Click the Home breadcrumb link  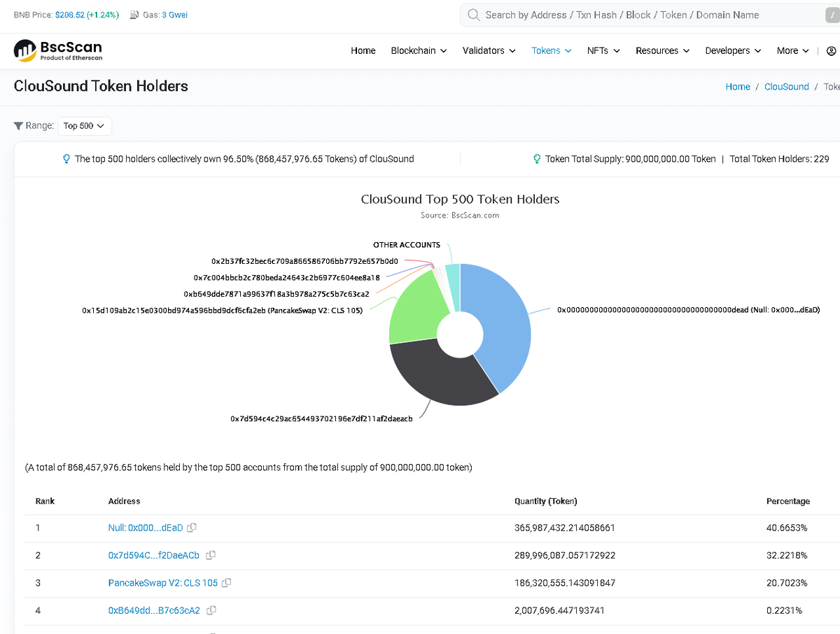pos(738,87)
